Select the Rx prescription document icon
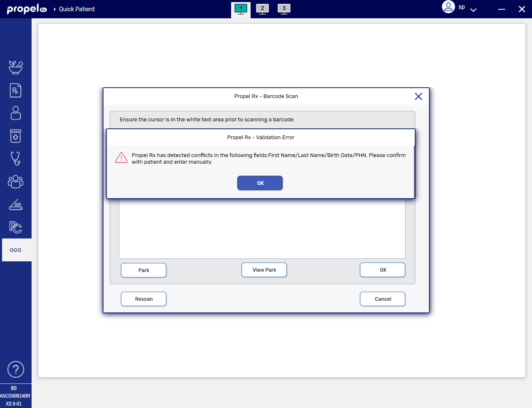This screenshot has width=532, height=408. point(15,90)
